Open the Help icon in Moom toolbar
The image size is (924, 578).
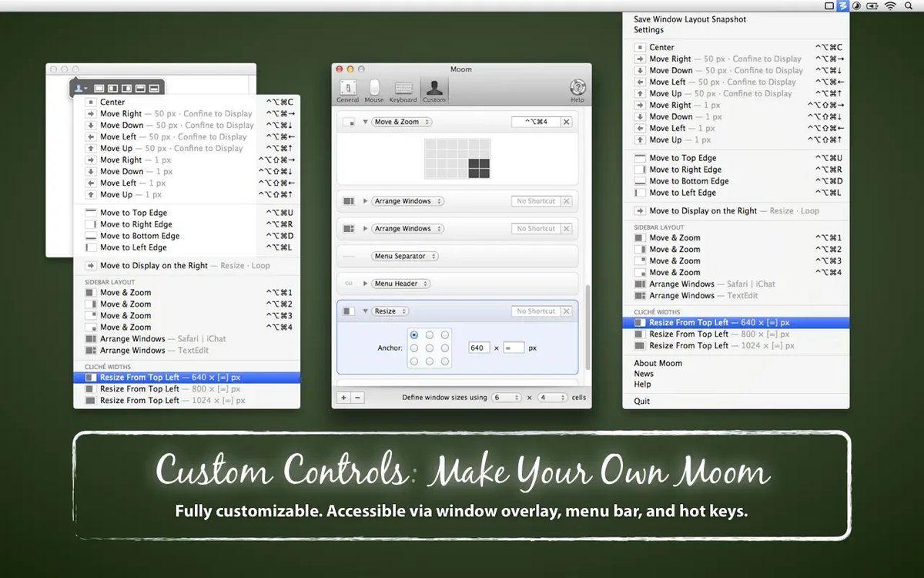click(577, 89)
